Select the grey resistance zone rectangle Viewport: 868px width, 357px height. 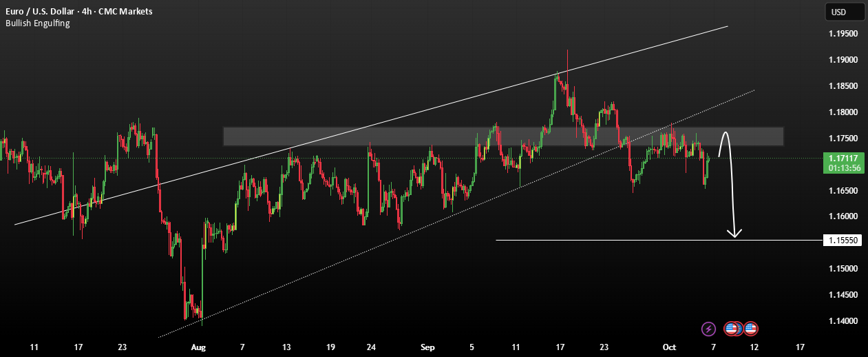(503, 136)
